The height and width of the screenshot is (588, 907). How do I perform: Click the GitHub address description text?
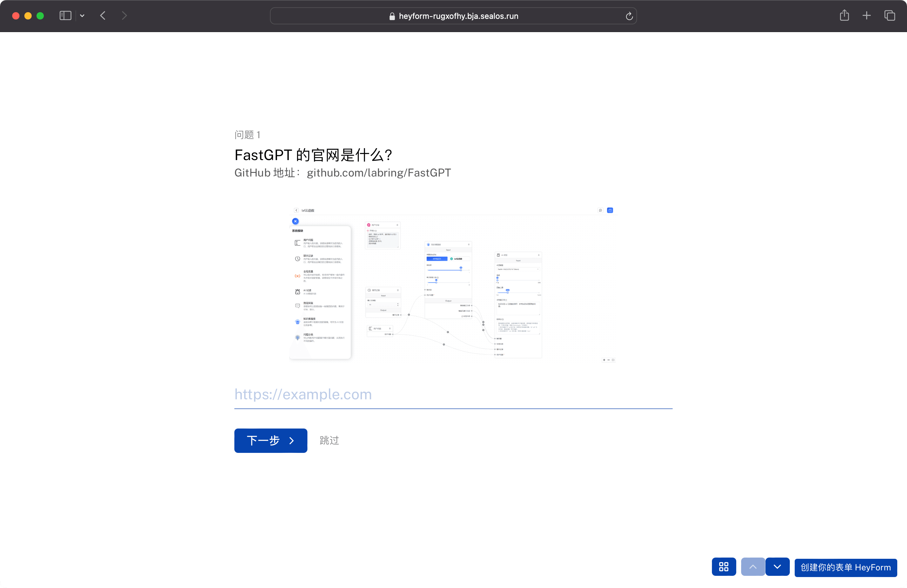(x=342, y=173)
